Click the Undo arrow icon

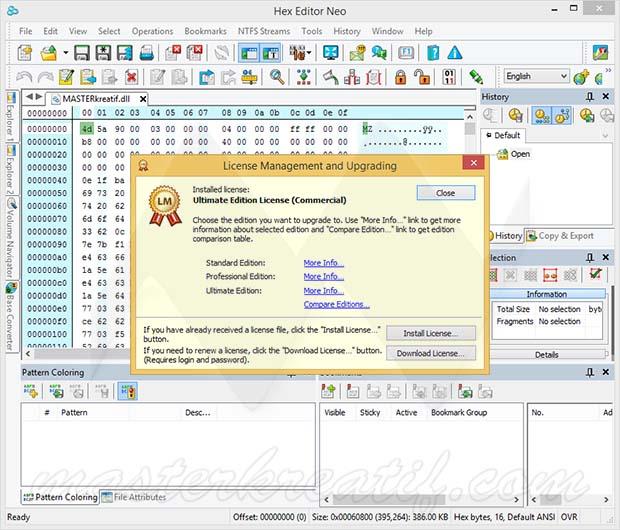(x=25, y=77)
